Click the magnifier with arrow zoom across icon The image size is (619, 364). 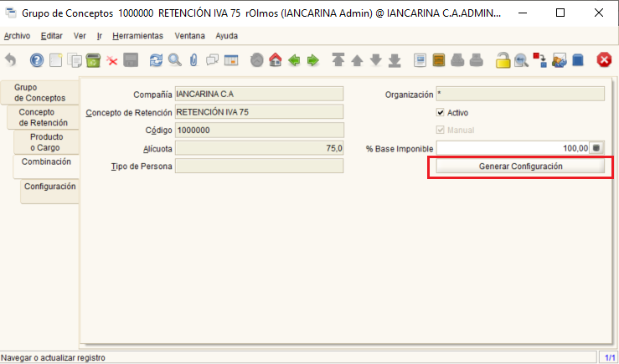pyautogui.click(x=522, y=60)
